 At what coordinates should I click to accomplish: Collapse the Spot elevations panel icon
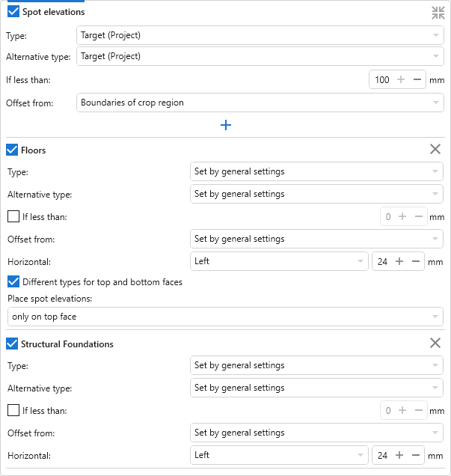pyautogui.click(x=438, y=12)
